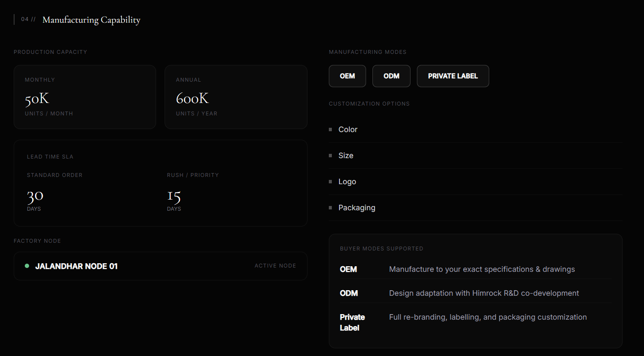Click the square bullet next to Packaging
Screen dimensions: 644x356
click(330, 208)
